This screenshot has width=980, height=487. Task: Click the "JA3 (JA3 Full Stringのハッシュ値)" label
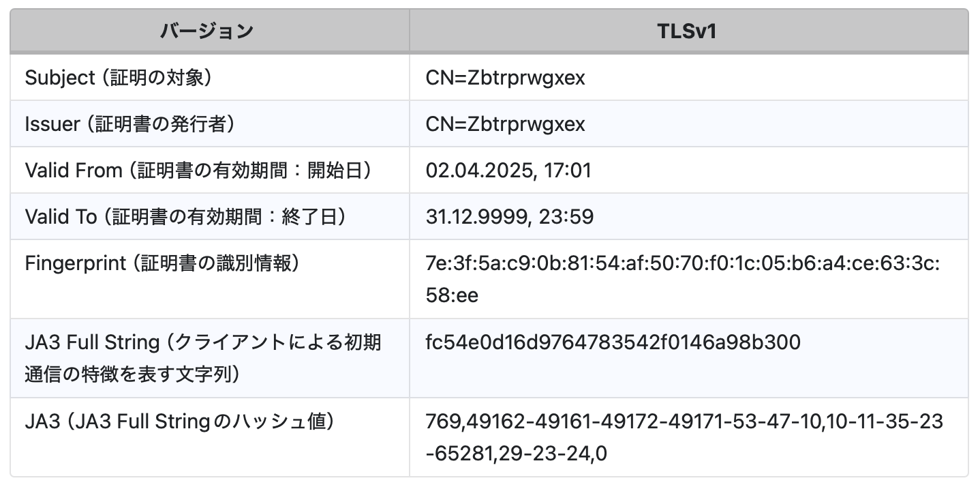pos(180,422)
